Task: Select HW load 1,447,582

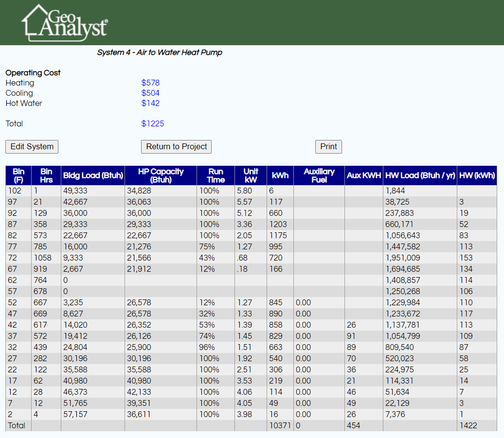Action: pyautogui.click(x=403, y=246)
